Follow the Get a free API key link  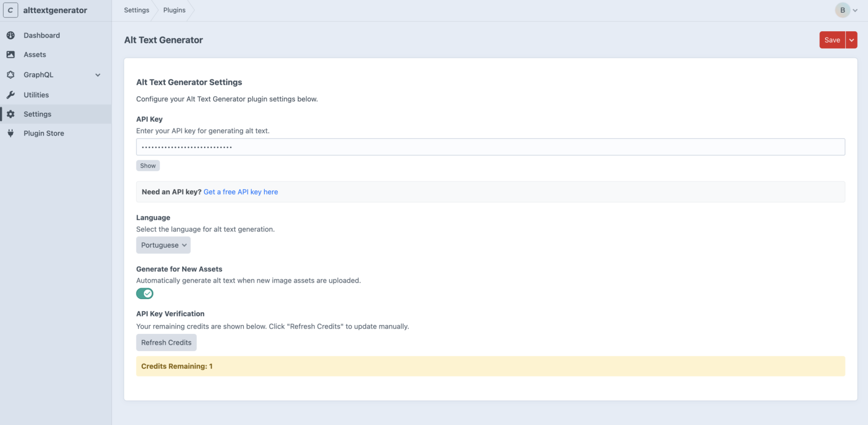241,192
